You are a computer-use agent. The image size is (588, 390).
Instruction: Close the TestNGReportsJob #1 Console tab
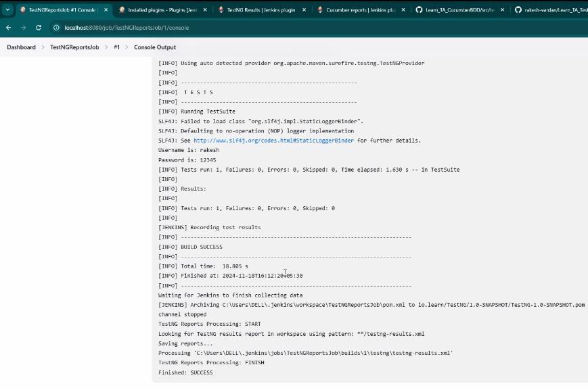[106, 10]
